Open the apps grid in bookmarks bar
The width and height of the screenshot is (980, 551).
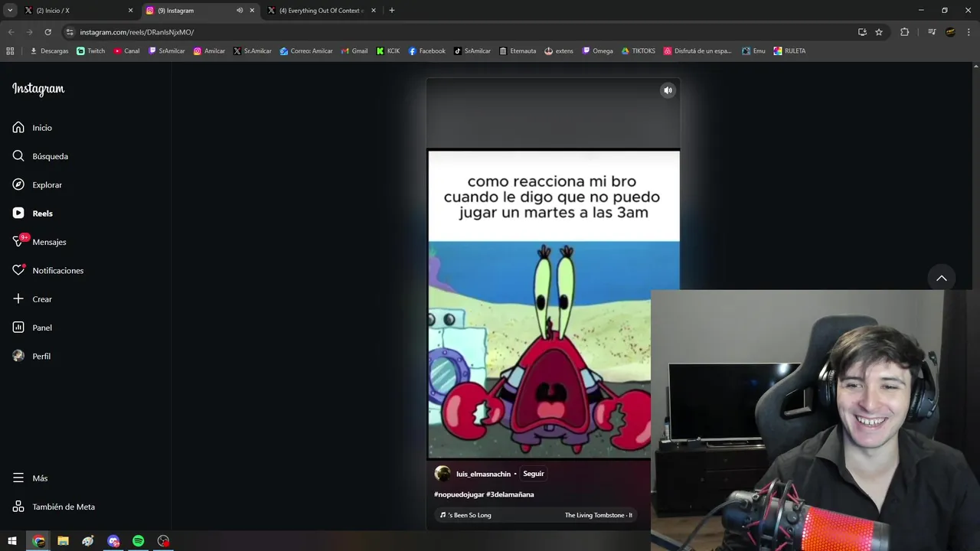pyautogui.click(x=10, y=51)
